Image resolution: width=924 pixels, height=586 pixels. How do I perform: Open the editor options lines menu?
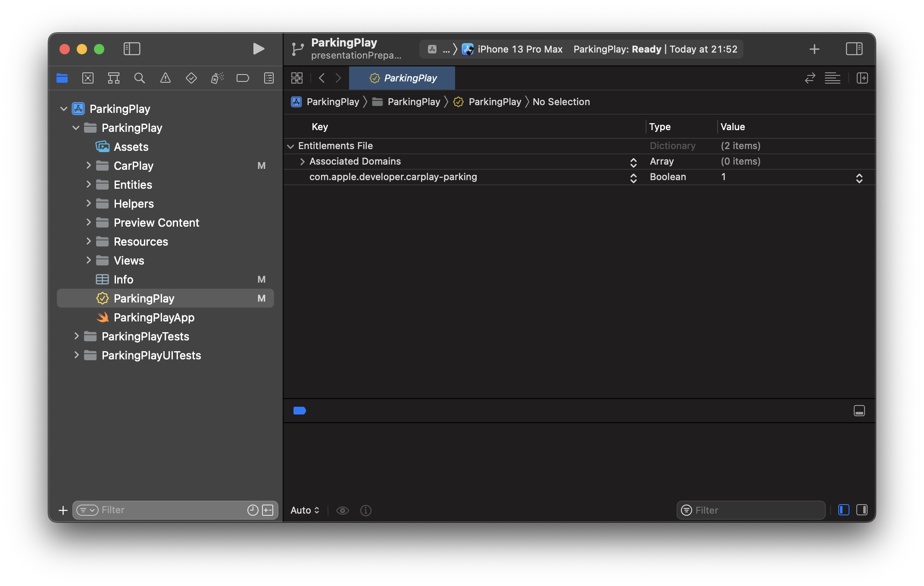tap(833, 78)
